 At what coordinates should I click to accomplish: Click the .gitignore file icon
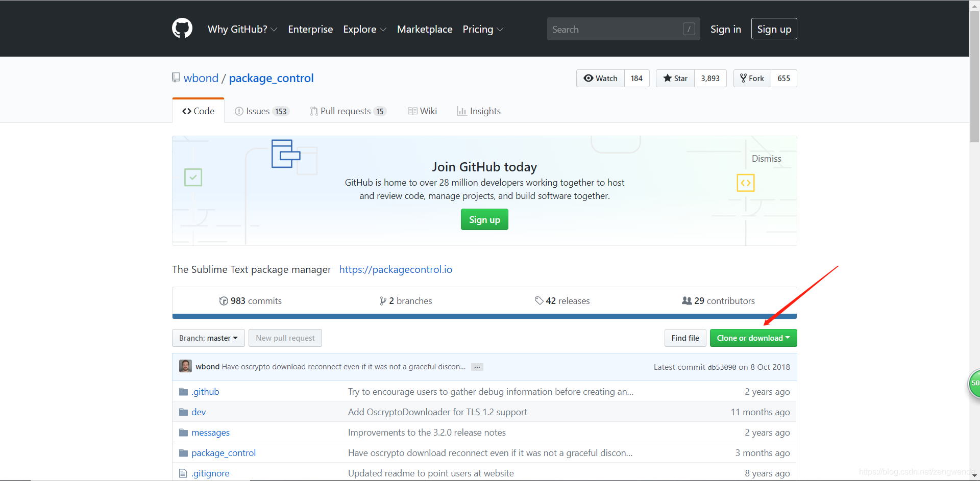183,473
